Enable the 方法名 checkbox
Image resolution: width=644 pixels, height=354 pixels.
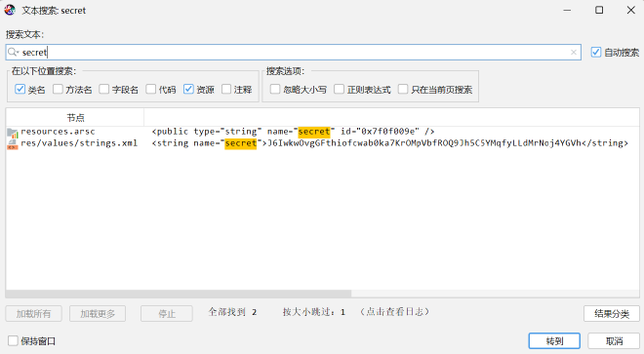pyautogui.click(x=58, y=89)
